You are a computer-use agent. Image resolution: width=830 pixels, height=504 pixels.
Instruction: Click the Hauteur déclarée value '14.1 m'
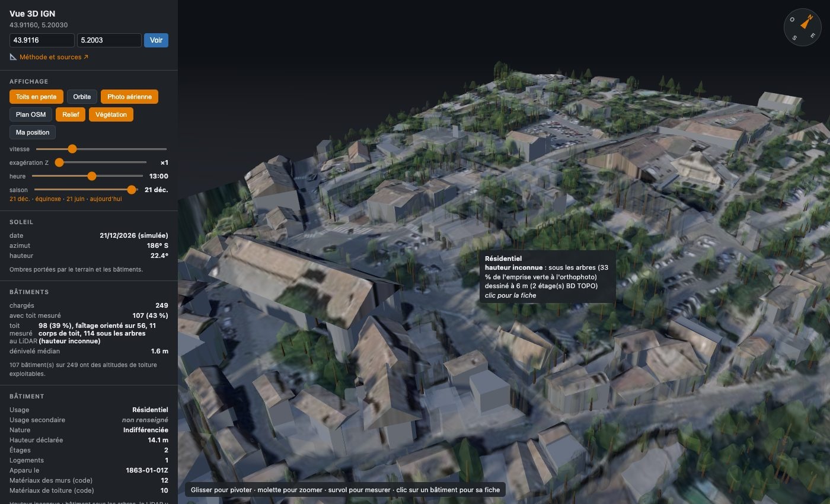(x=158, y=440)
